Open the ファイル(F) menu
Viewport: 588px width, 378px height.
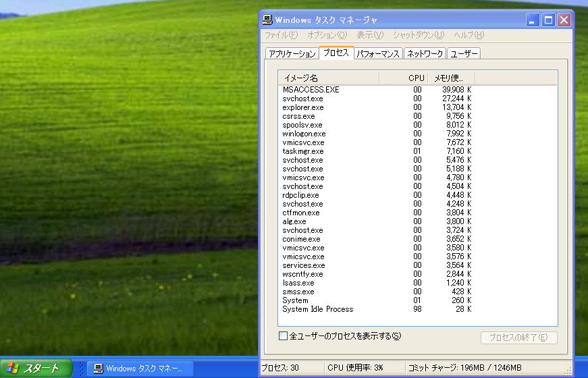[x=281, y=35]
